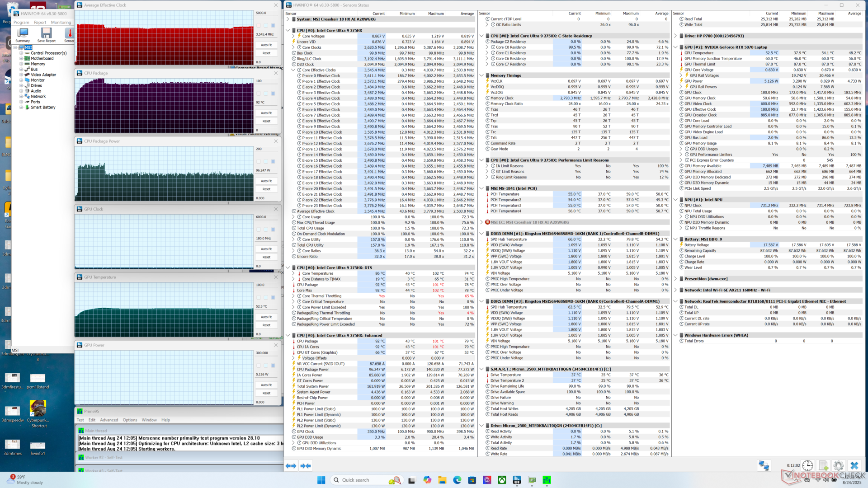Toggle the blue checkbox in CPU Package graph

[273, 94]
